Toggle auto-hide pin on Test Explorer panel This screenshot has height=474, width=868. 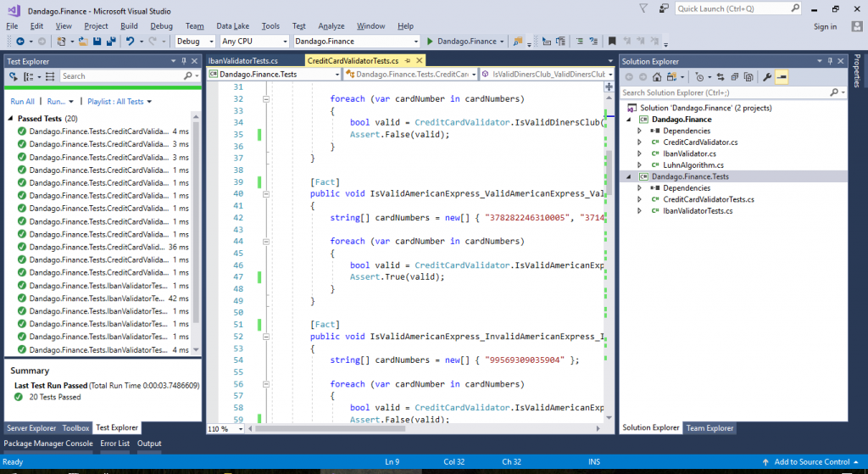click(184, 61)
